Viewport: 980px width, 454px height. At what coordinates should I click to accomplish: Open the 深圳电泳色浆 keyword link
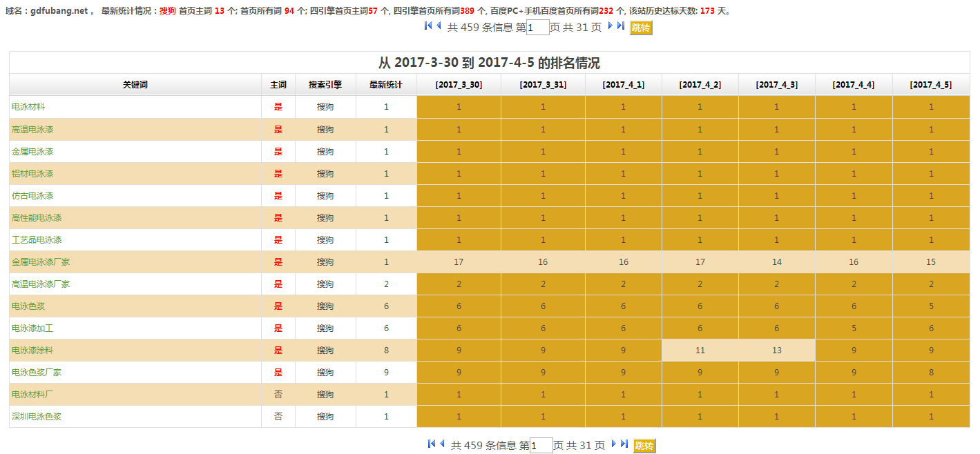pyautogui.click(x=37, y=416)
